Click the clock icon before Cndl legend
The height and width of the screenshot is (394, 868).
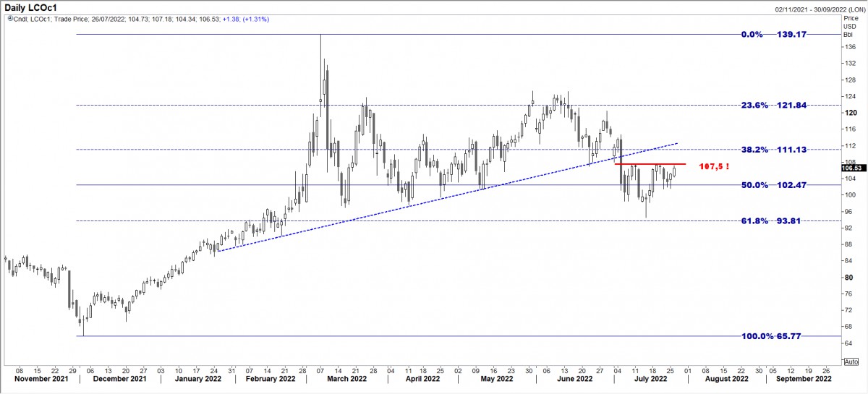click(x=5, y=20)
